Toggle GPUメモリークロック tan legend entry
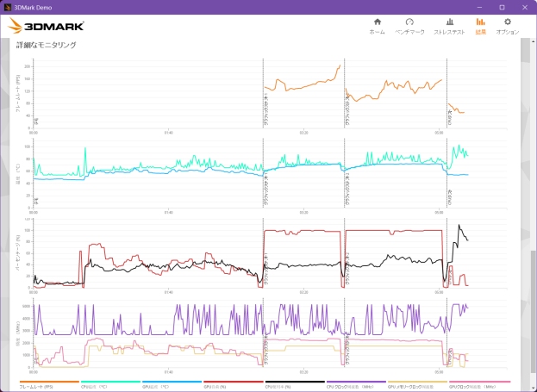 click(x=417, y=384)
